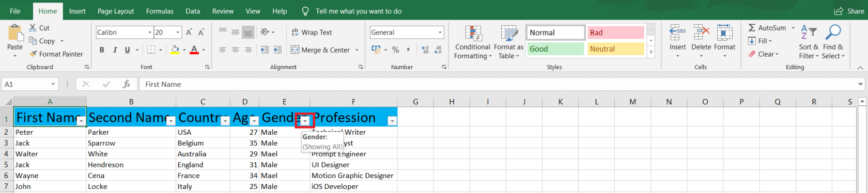
Task: Apply yellow fill color bucket
Action: [175, 50]
